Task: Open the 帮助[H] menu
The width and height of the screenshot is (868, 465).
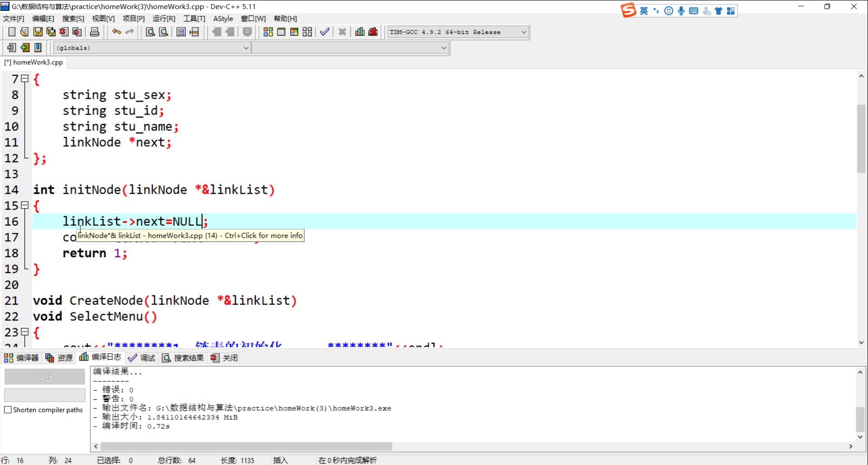Action: (x=285, y=19)
